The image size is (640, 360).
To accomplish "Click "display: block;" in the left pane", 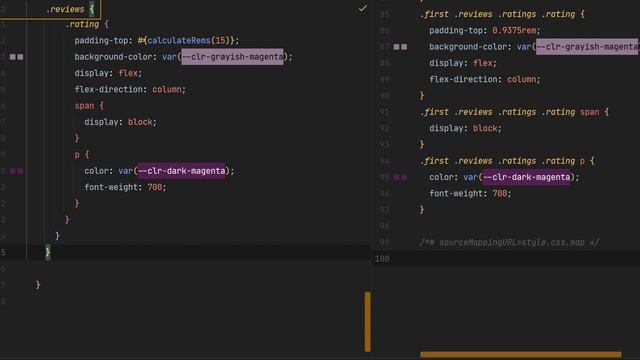I will [x=120, y=122].
